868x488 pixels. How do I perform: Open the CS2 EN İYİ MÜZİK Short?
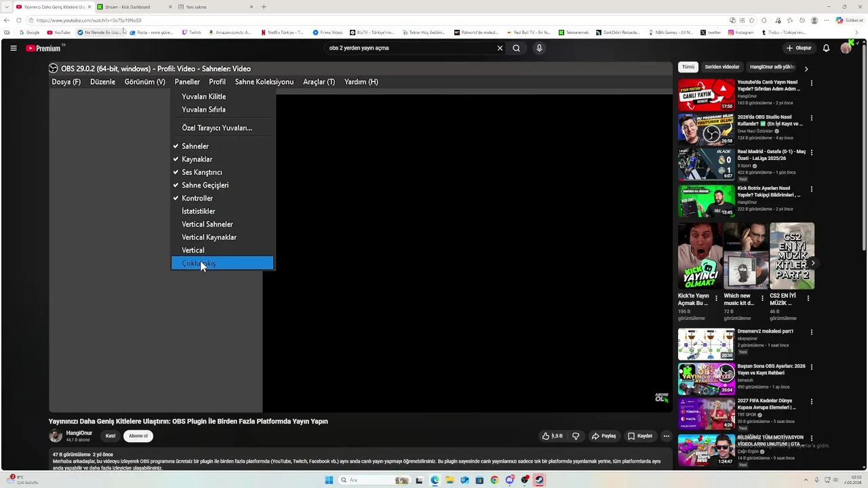(x=792, y=256)
